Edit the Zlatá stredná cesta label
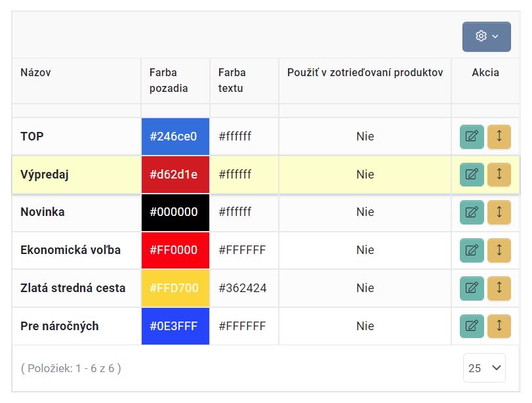This screenshot has height=403, width=532. 472,287
